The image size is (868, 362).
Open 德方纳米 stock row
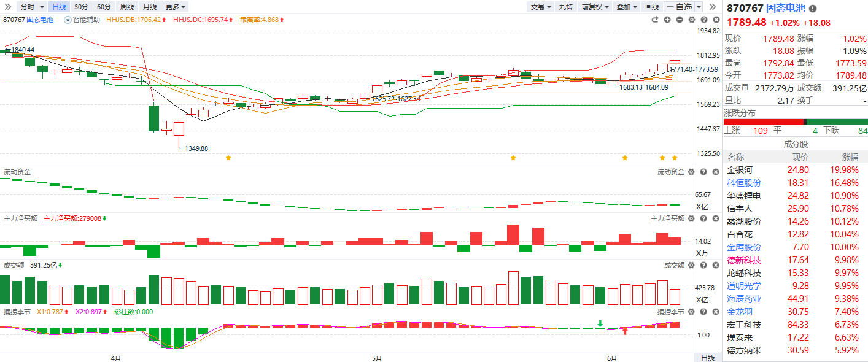[795, 350]
